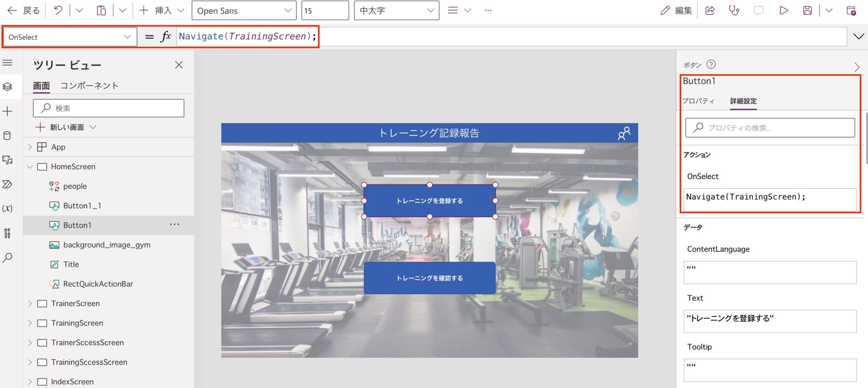Click the Undo icon in the toolbar
Viewport: 868px width, 388px height.
click(x=58, y=10)
